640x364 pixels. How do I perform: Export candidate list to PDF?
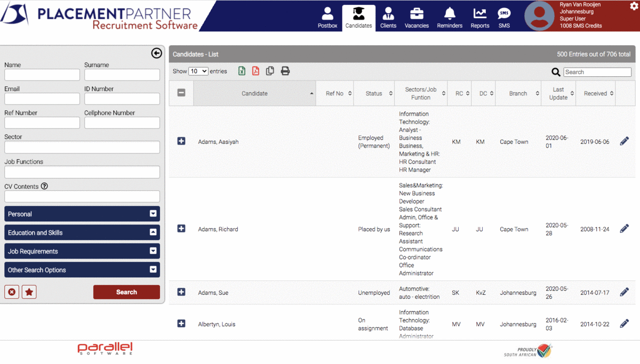(x=255, y=71)
